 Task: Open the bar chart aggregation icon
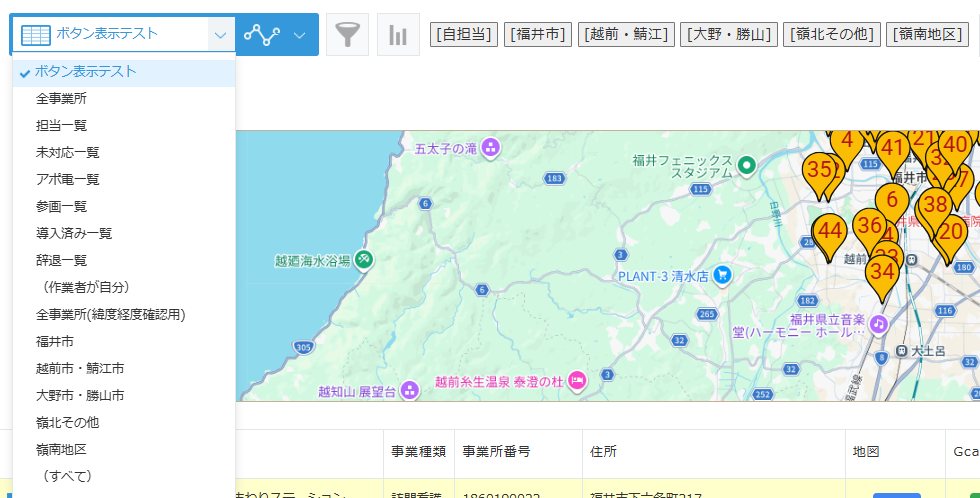coord(398,35)
